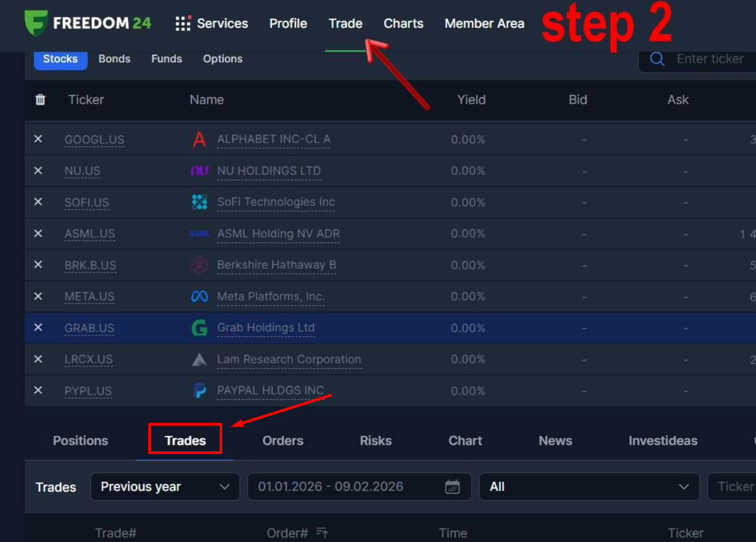756x542 pixels.
Task: Switch to the Orders tab
Action: pyautogui.click(x=282, y=441)
